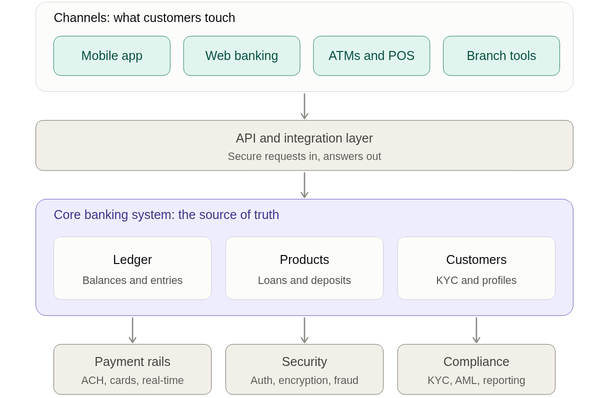Open the Ledger card
598x398 pixels.
coord(132,268)
